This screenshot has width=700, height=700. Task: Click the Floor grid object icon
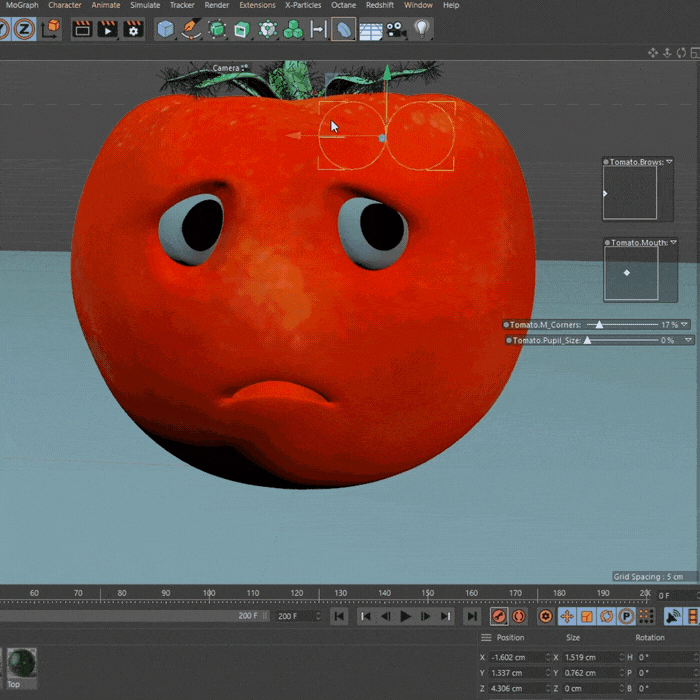point(370,30)
